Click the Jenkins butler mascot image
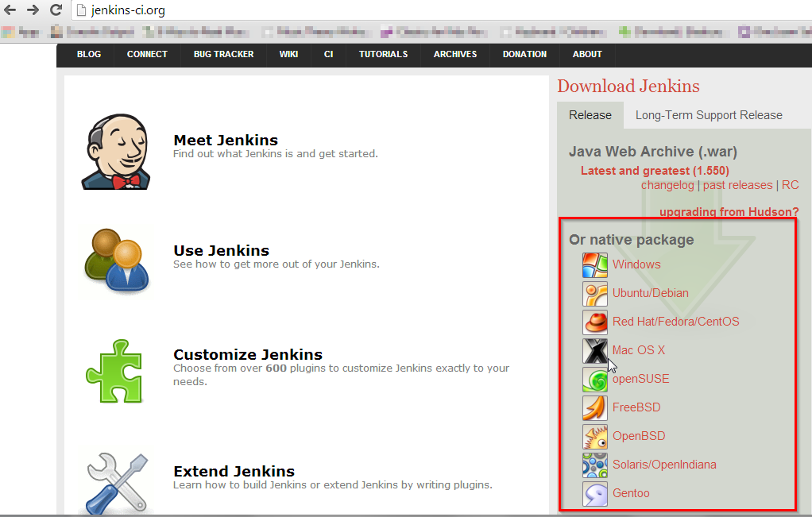Screen dimensions: 812x517 116,152
